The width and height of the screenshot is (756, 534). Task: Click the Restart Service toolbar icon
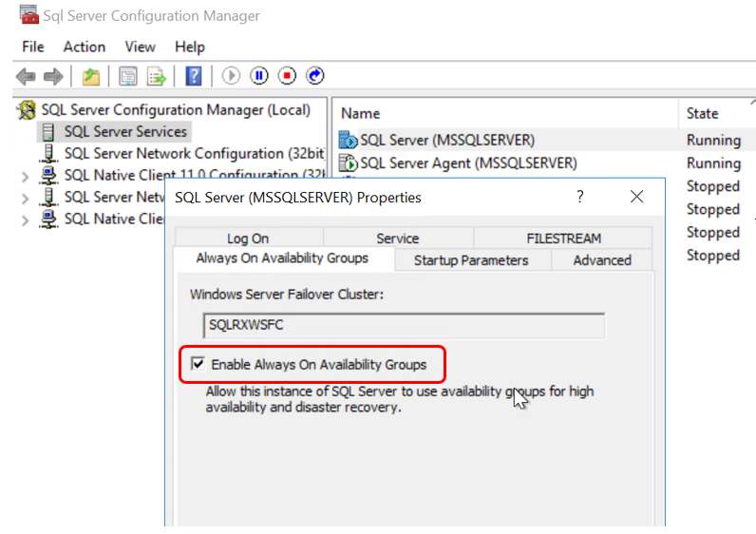(x=314, y=76)
